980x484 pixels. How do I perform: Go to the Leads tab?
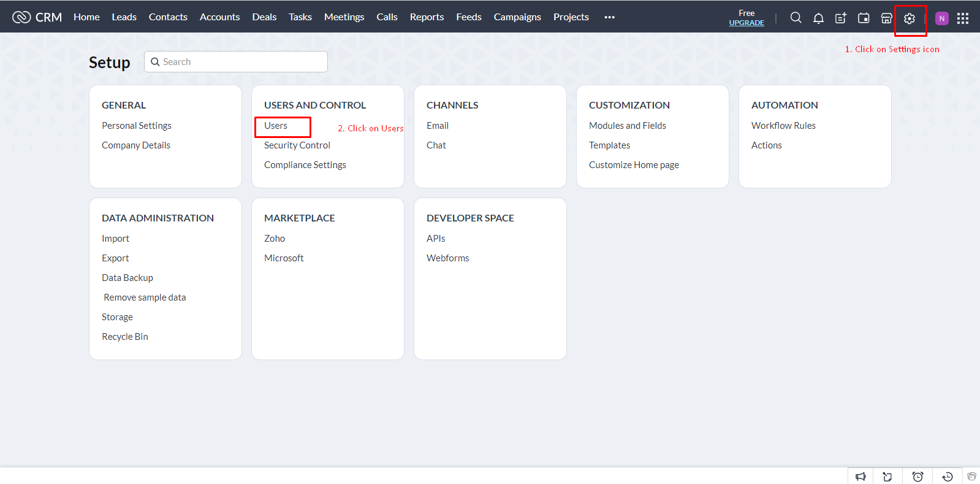click(x=124, y=17)
